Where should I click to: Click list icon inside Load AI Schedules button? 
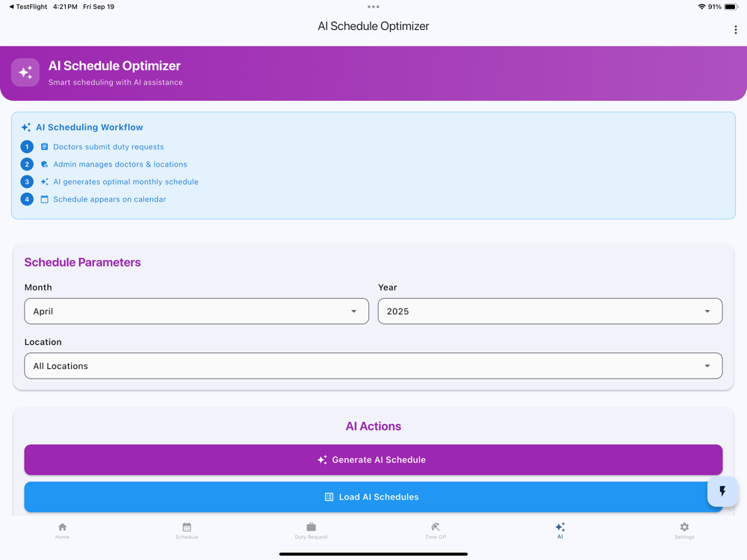point(329,497)
